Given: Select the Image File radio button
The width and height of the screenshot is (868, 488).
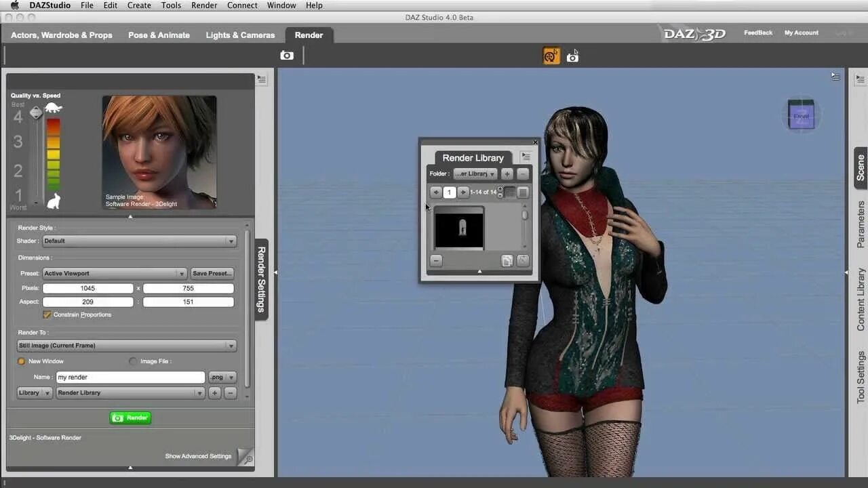Looking at the screenshot, I should coord(133,361).
